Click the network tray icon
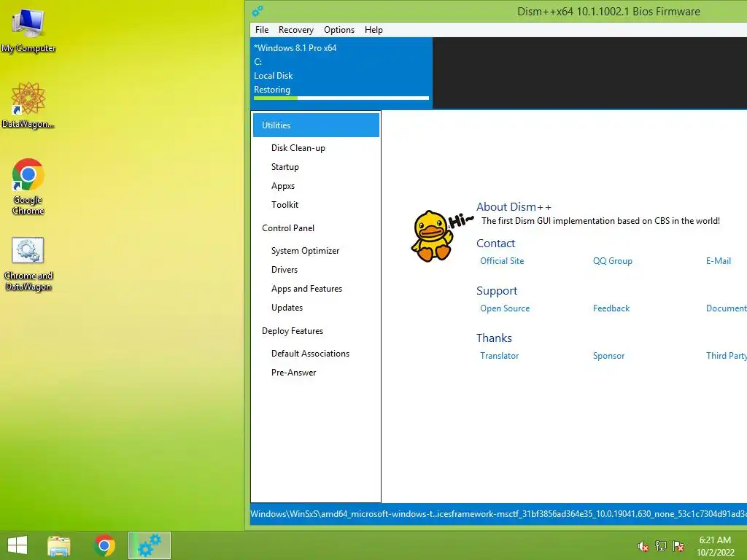Viewport: 747px width, 560px height. tap(661, 546)
